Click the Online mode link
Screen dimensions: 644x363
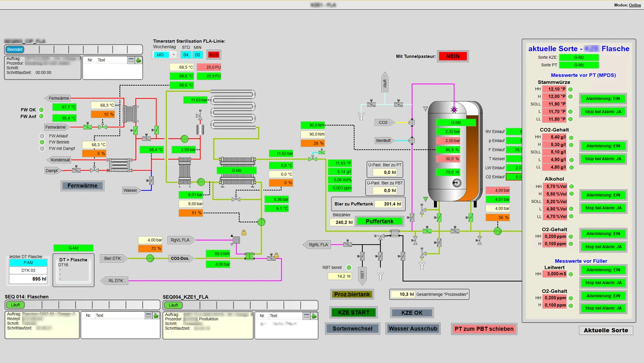635,5
